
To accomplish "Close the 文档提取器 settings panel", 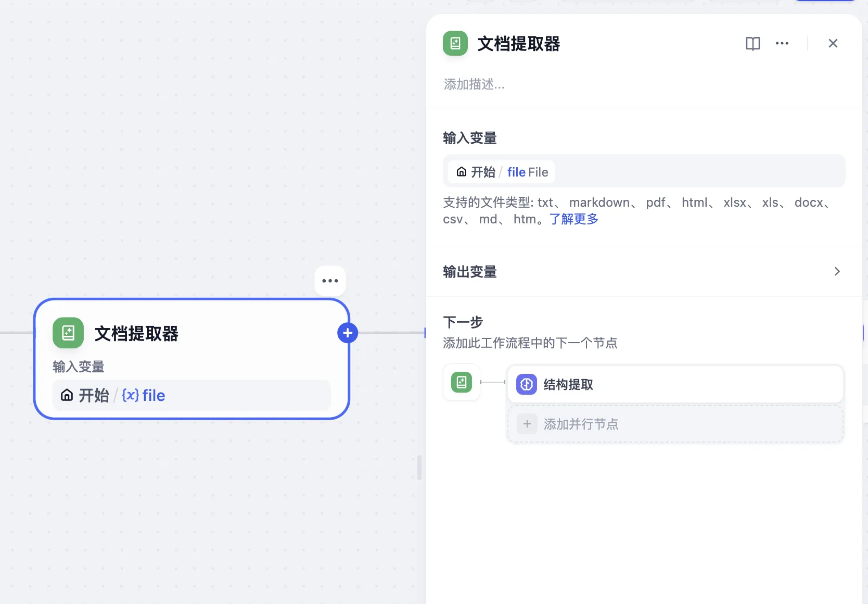I will pos(833,44).
